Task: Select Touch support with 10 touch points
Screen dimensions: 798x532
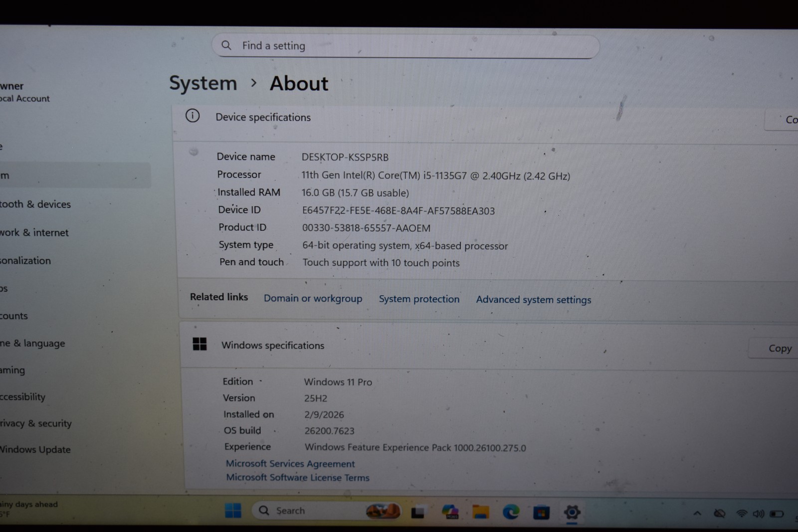Action: [381, 263]
